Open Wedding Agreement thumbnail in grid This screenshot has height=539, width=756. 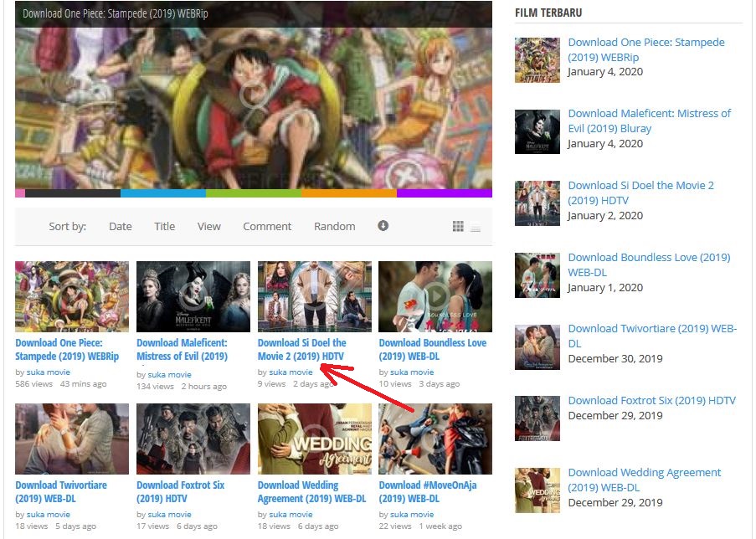coord(315,439)
